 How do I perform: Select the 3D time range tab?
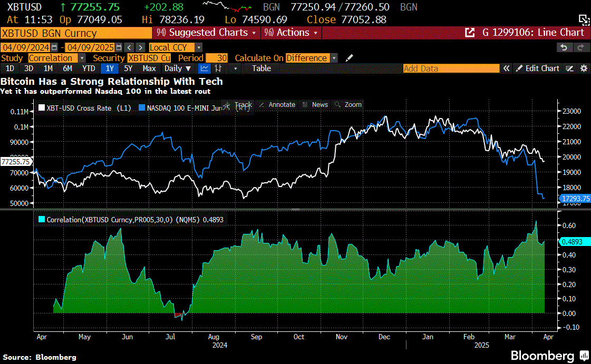pyautogui.click(x=28, y=68)
